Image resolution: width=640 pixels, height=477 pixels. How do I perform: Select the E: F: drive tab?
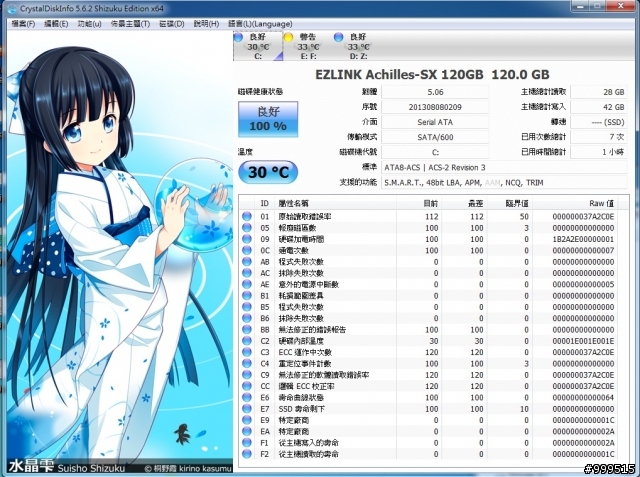[308, 46]
